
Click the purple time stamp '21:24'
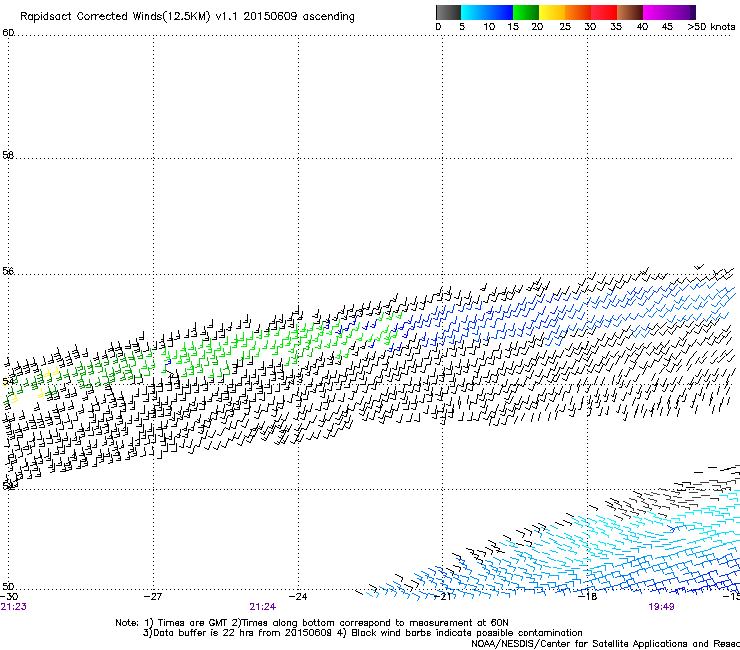click(262, 607)
